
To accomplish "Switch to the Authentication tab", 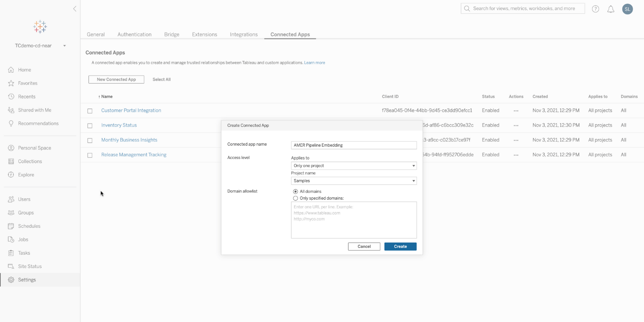I will 134,35.
